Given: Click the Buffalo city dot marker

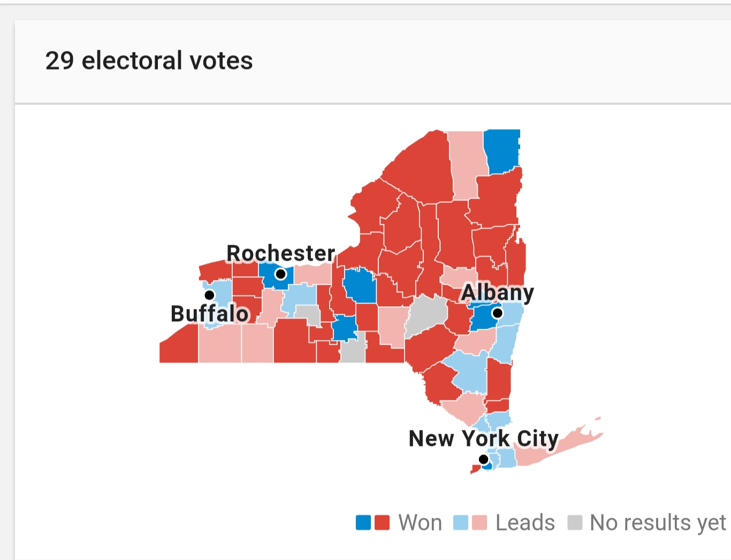Looking at the screenshot, I should (209, 296).
